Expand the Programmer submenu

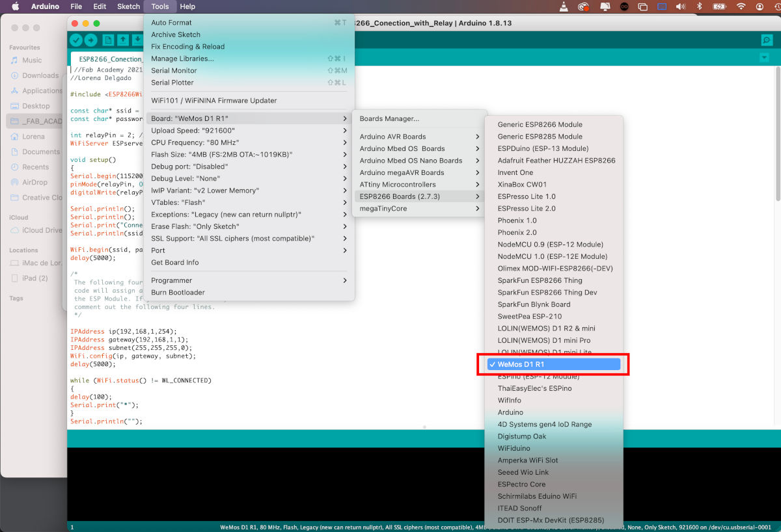point(249,280)
